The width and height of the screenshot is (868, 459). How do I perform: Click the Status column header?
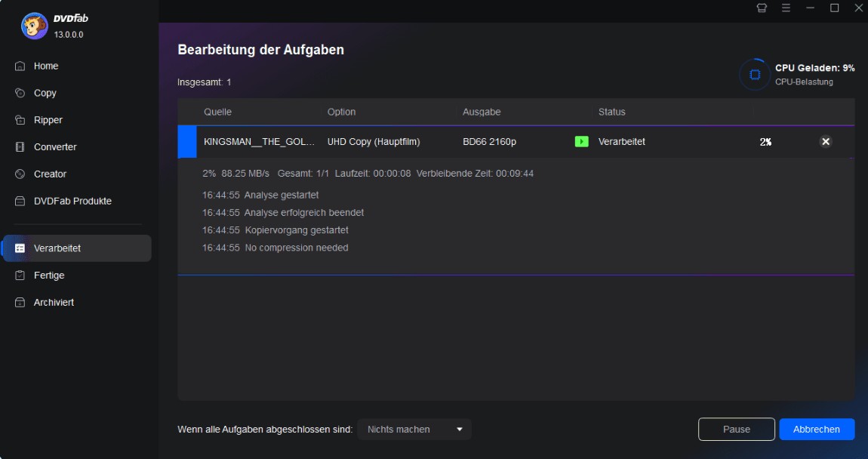pyautogui.click(x=611, y=112)
